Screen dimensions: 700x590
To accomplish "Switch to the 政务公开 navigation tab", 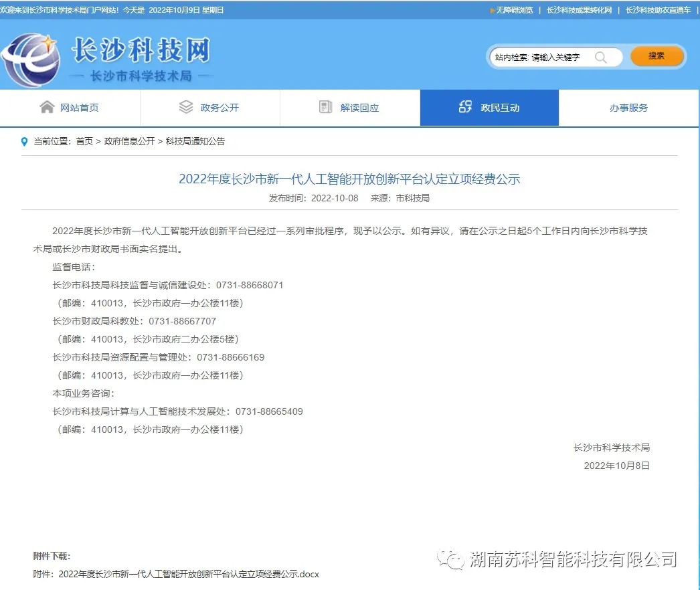I will click(220, 108).
